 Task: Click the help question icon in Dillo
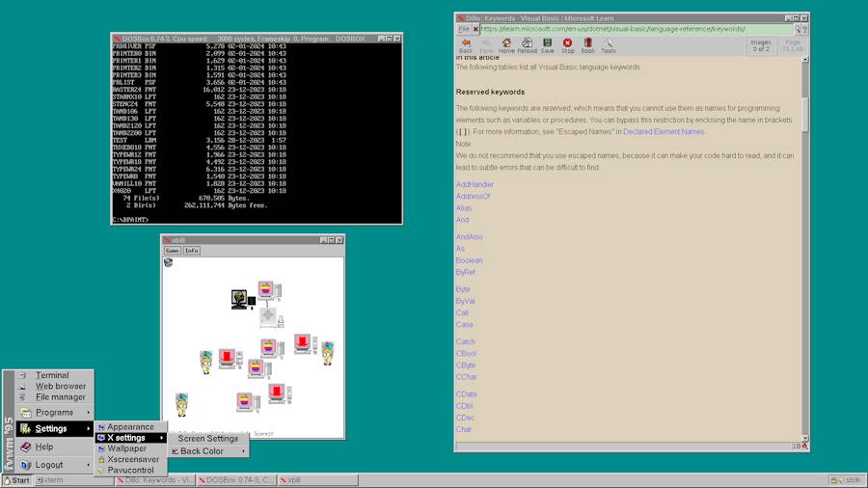pyautogui.click(x=804, y=29)
